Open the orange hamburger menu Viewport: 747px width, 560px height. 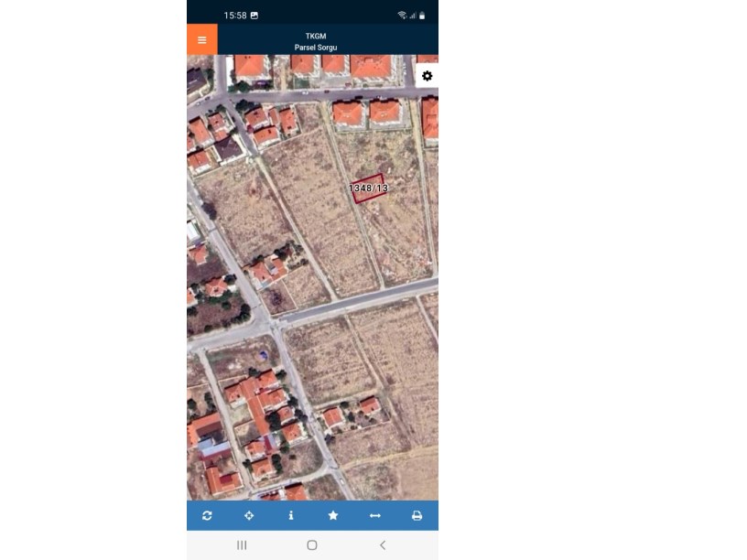(202, 39)
